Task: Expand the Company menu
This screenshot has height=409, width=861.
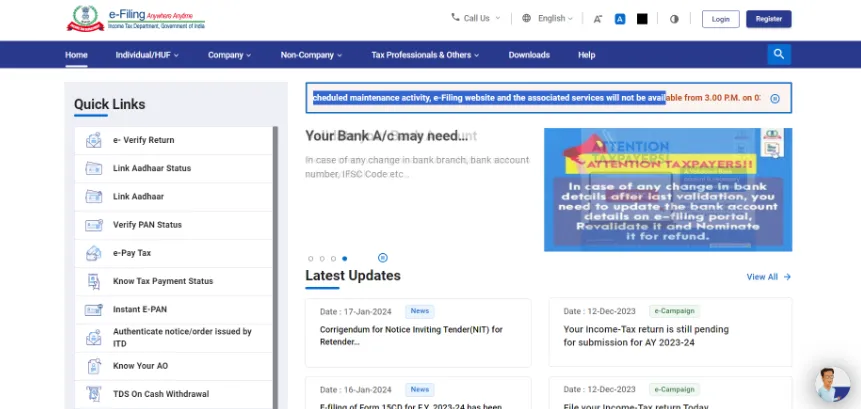Action: click(230, 55)
